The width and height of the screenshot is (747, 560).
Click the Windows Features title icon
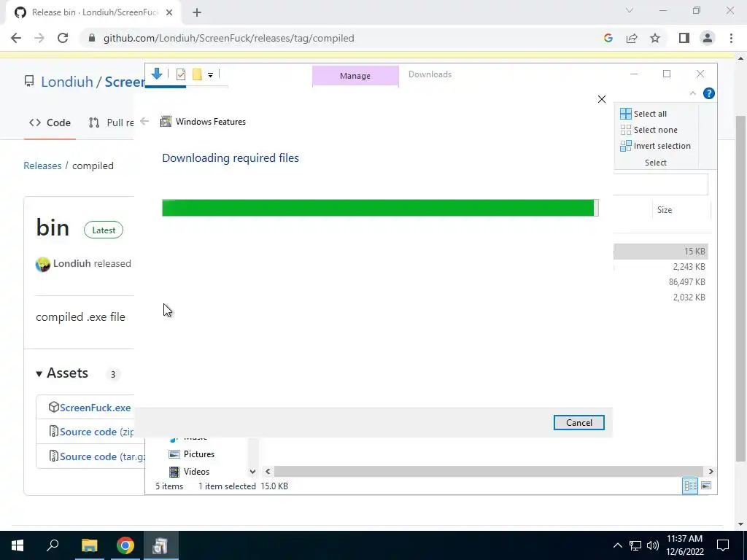pos(166,122)
